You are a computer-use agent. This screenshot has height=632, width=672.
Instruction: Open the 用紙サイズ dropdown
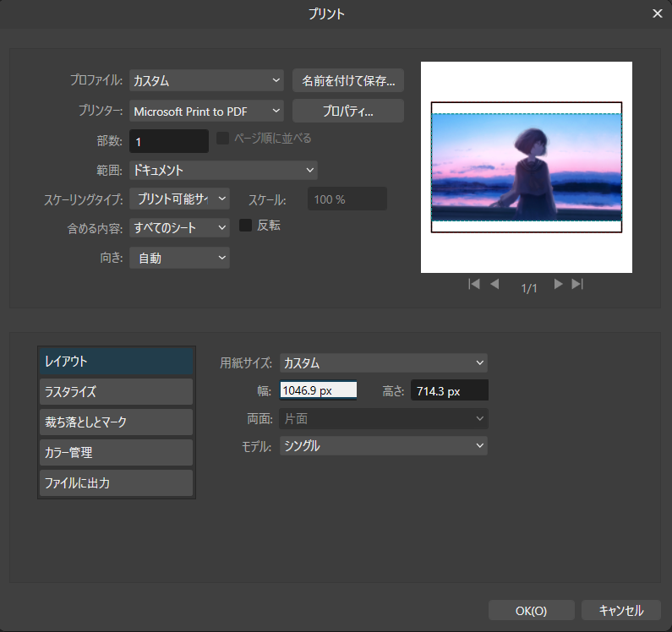[x=384, y=363]
